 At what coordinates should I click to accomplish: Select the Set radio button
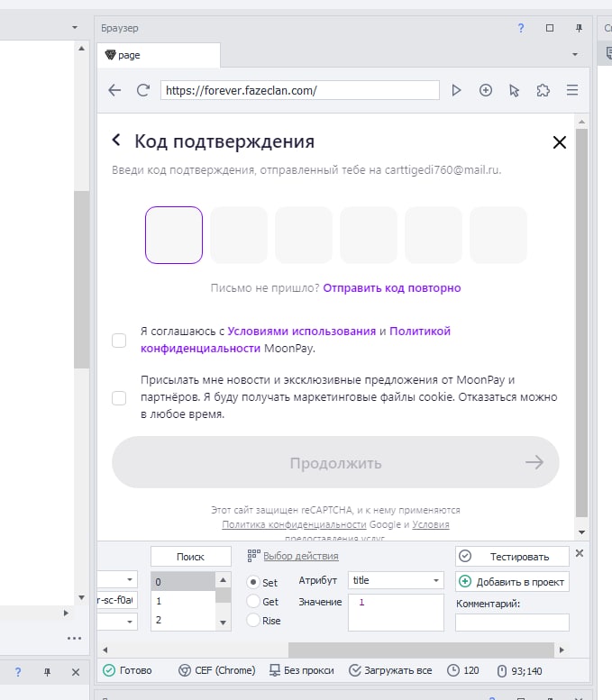(x=253, y=582)
